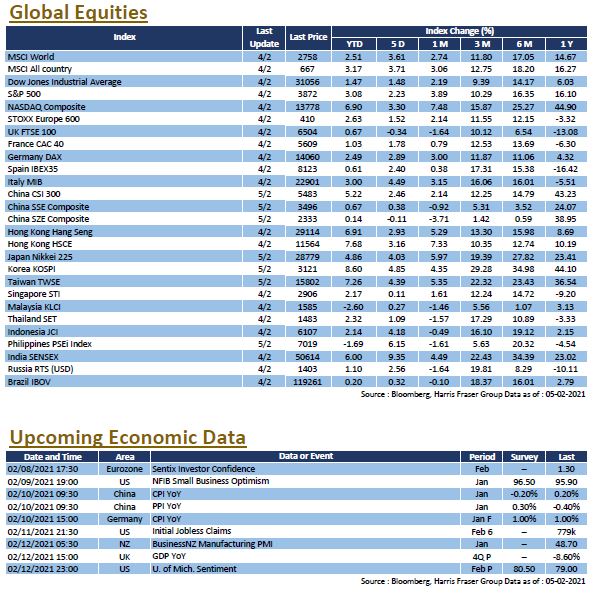Select Sentix Investor Confidence event
This screenshot has width=593, height=593.
[203, 469]
